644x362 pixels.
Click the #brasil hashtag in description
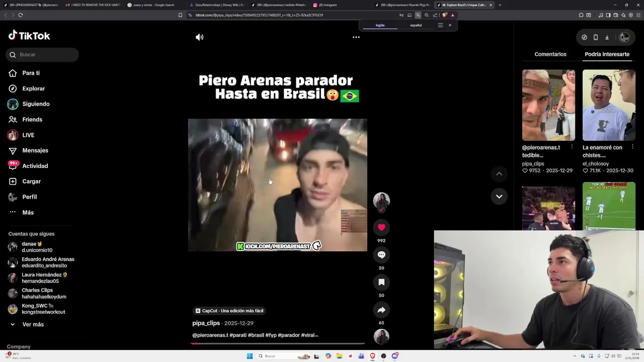(x=256, y=335)
